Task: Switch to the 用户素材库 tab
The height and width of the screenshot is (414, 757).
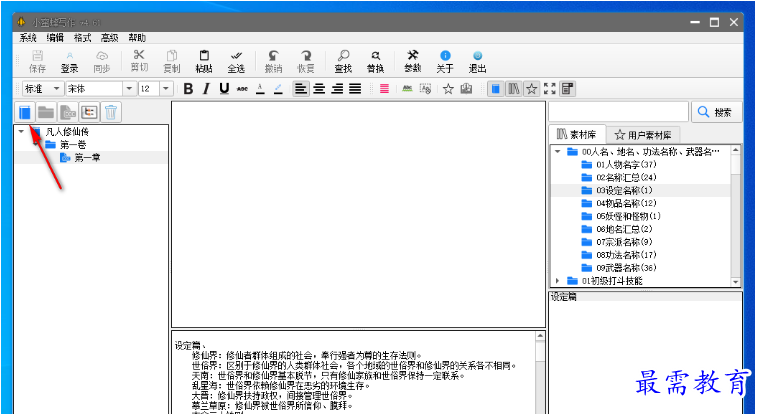Action: pyautogui.click(x=645, y=134)
